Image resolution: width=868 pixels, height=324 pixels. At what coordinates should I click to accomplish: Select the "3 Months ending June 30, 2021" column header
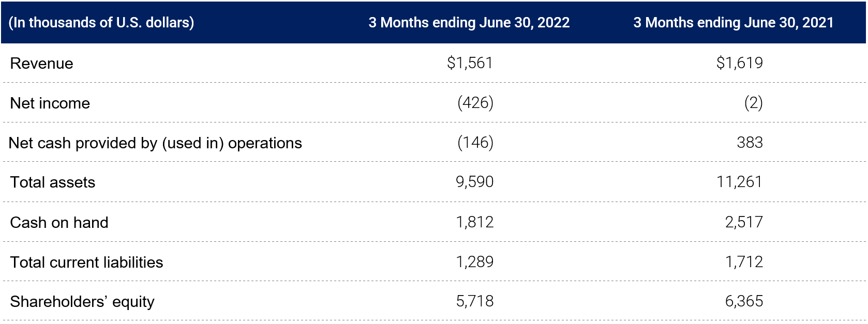(733, 23)
